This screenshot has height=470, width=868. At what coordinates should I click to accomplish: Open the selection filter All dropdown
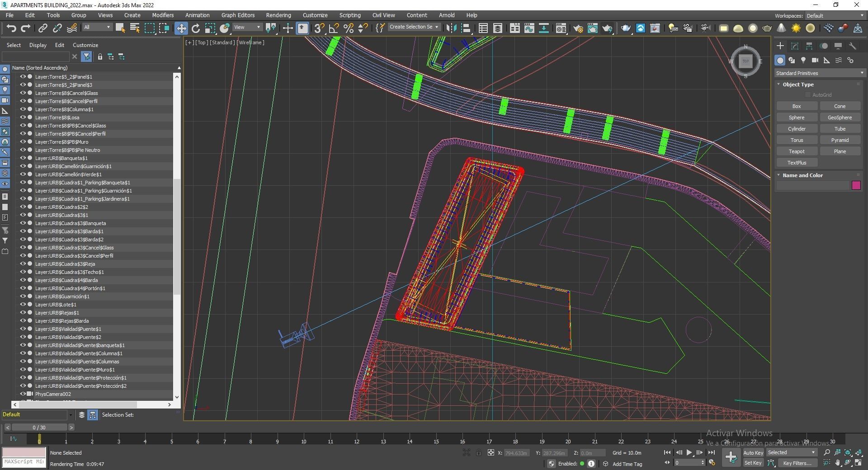[x=97, y=27]
